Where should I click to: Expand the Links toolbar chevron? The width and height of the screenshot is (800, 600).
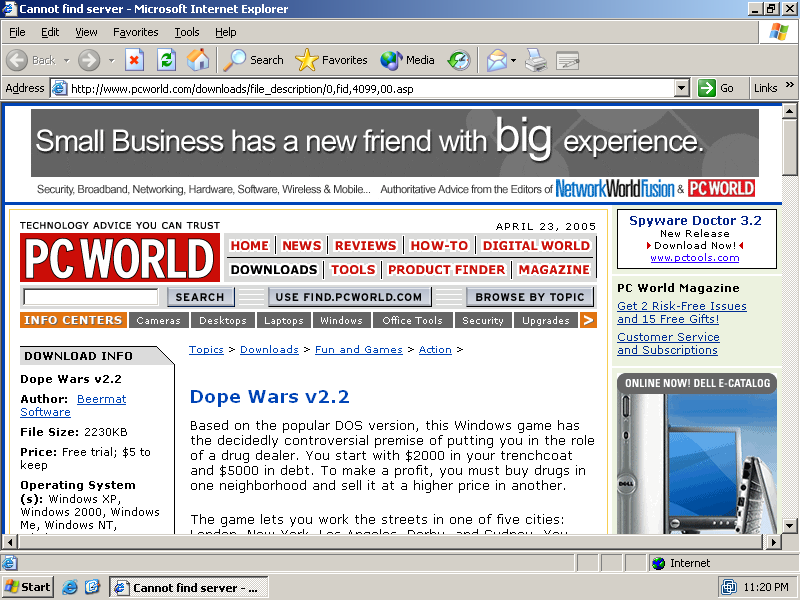pyautogui.click(x=790, y=85)
